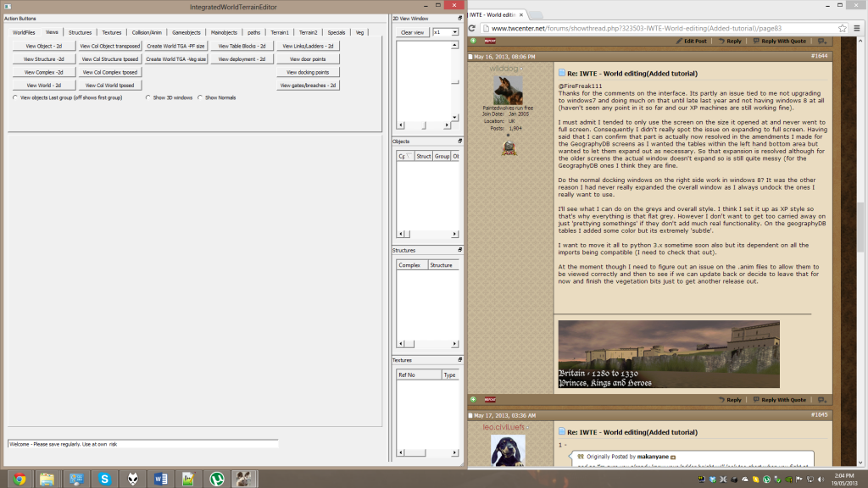
Task: Toggle Show 3D windows radio button
Action: (x=148, y=97)
